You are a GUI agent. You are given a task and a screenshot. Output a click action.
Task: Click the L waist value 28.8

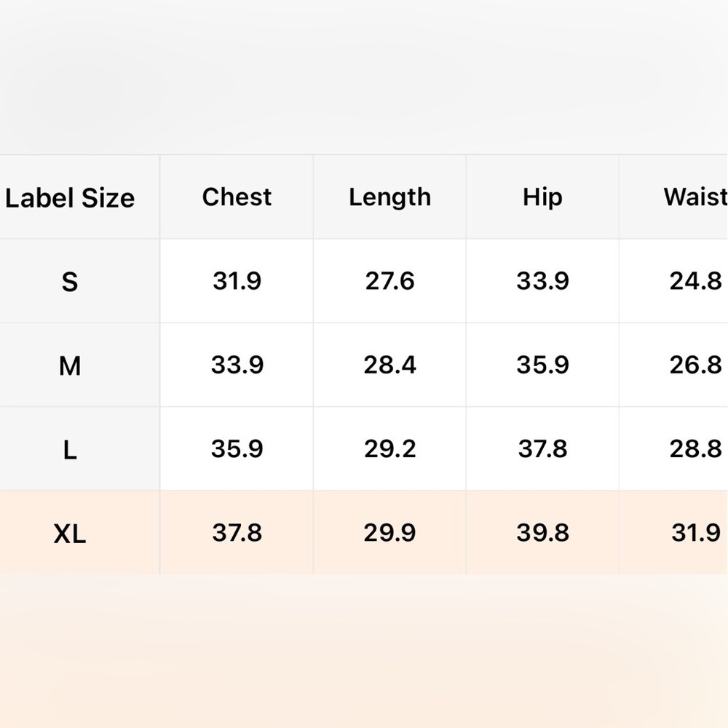tap(695, 449)
